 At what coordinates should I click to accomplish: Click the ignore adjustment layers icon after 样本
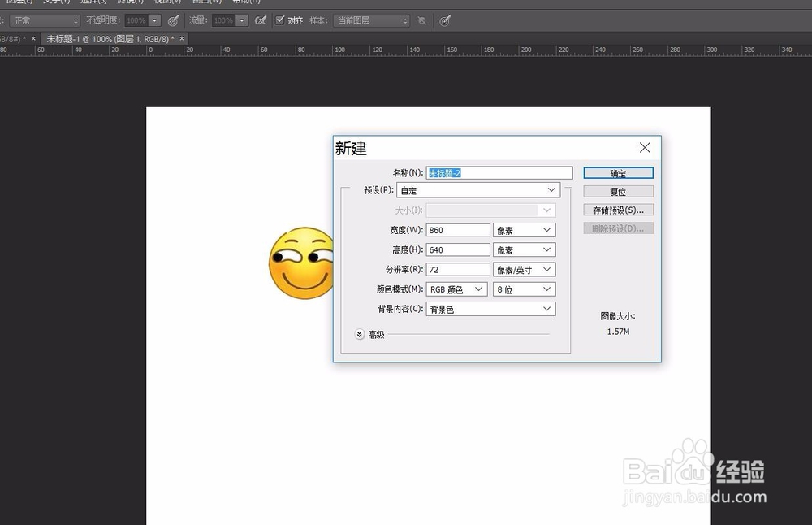pos(422,21)
